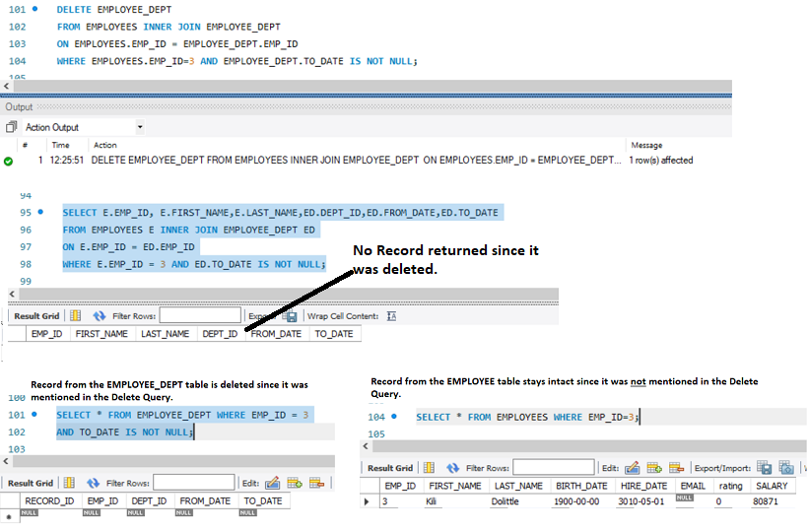
Task: Click the BIRTH_DATE column header
Action: pyautogui.click(x=581, y=486)
